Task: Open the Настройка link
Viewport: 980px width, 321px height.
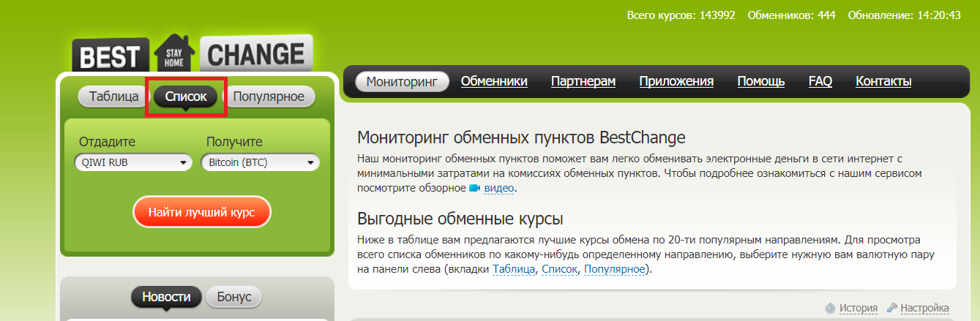Action: click(925, 308)
